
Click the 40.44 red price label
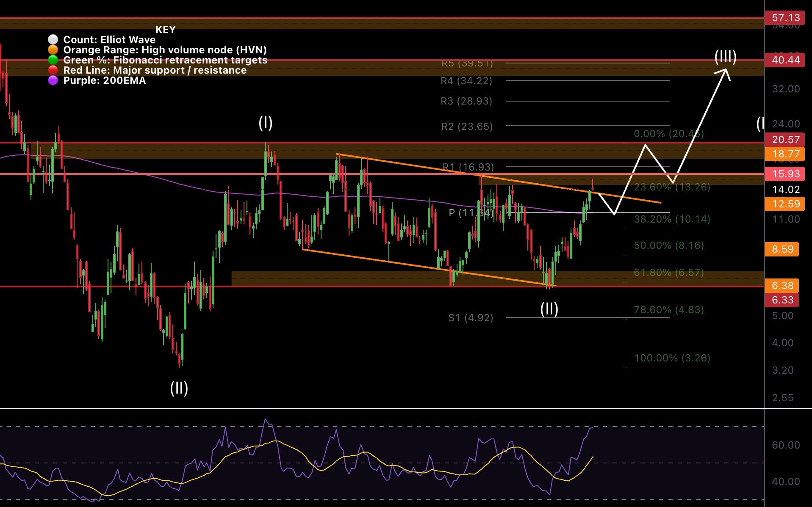[x=786, y=60]
